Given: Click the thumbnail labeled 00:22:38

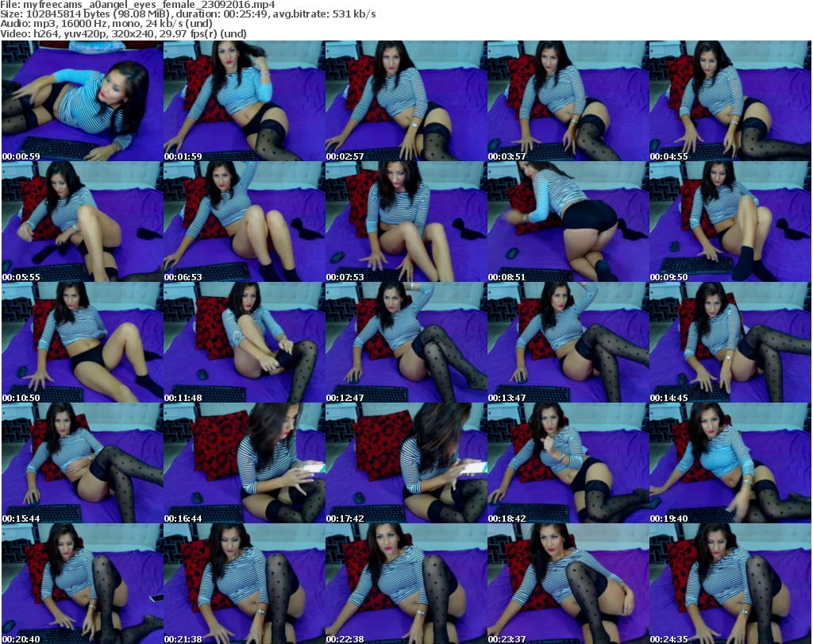Looking at the screenshot, I should coord(406,584).
